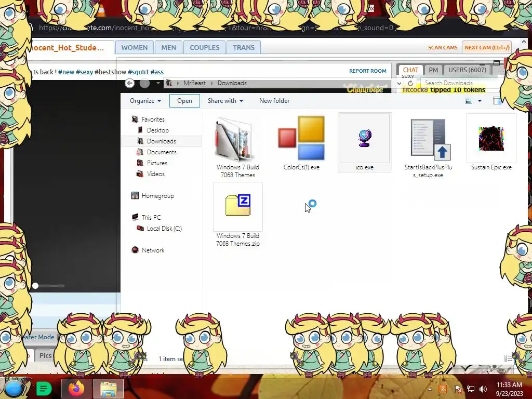Select the ico.exe file

click(364, 142)
